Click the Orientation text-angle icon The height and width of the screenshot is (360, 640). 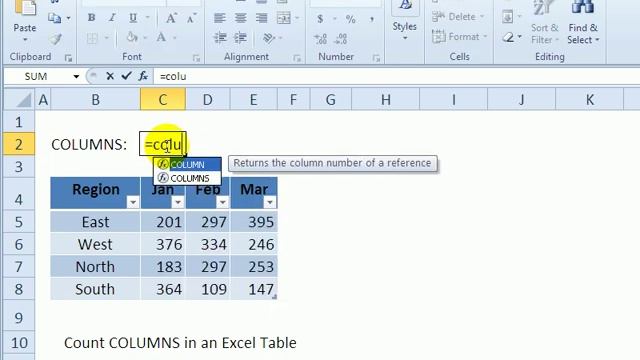[x=269, y=38]
